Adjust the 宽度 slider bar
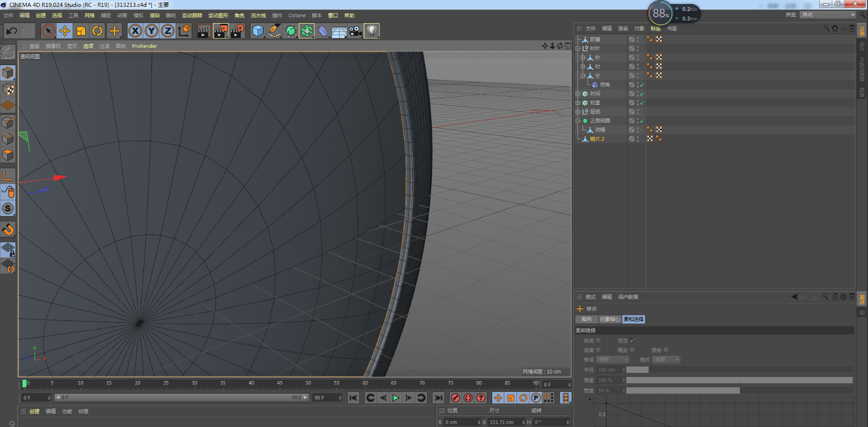The width and height of the screenshot is (868, 427). tap(739, 391)
